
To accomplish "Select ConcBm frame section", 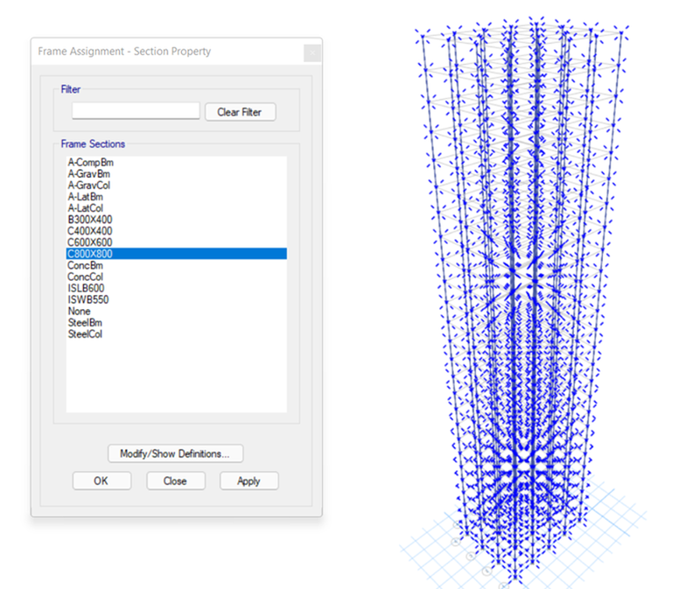I will [177, 265].
